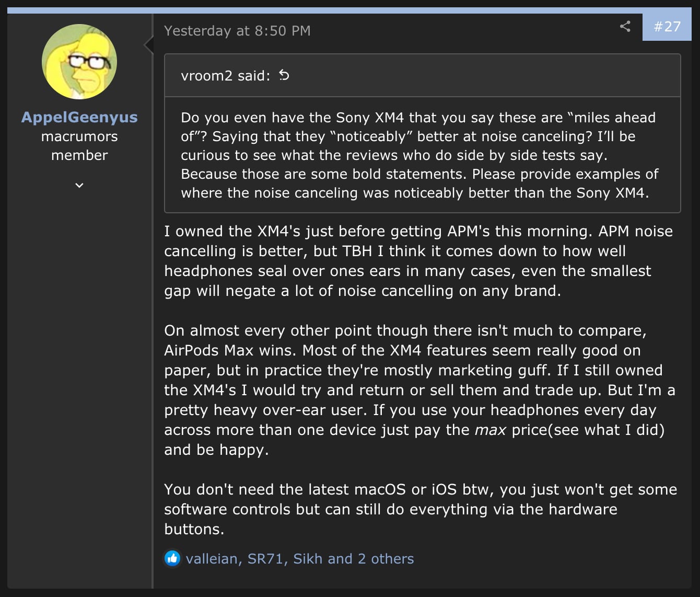Click the Yesterday at 8:50 PM timestamp
Image resolution: width=700 pixels, height=597 pixels.
pos(237,31)
